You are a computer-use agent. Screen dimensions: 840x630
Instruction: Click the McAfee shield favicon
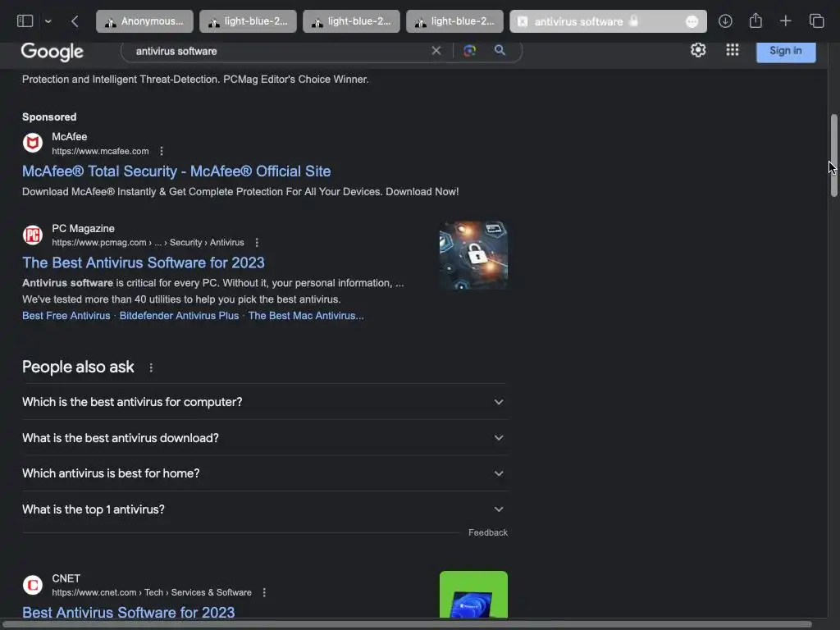[33, 143]
